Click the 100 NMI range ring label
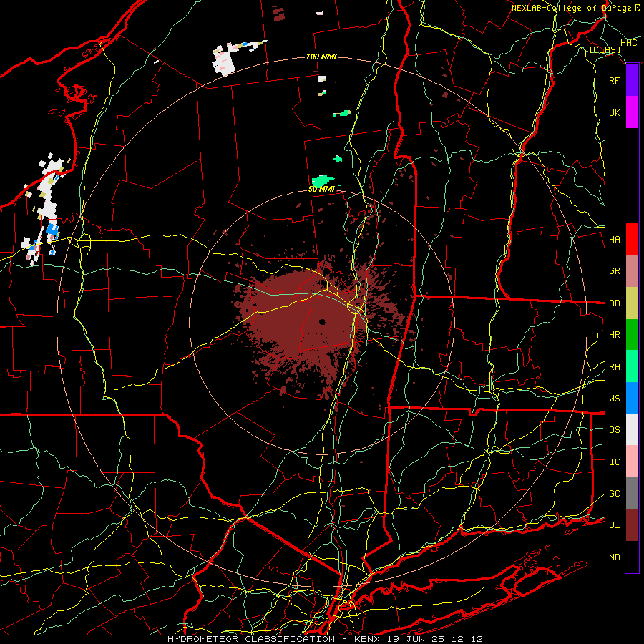Screen dimensions: 644x644 click(x=321, y=57)
